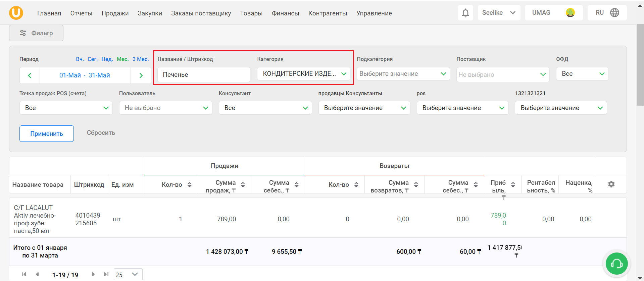
Task: Open Точка продаж POS dropdown
Action: point(66,108)
